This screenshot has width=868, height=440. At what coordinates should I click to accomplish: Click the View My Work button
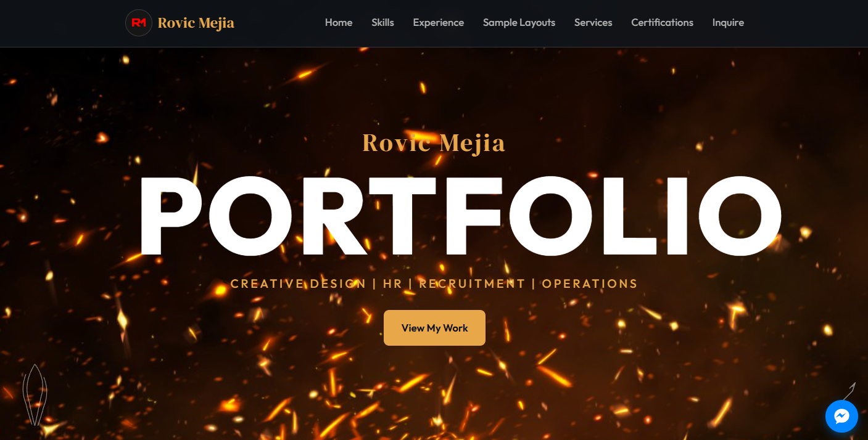click(434, 328)
